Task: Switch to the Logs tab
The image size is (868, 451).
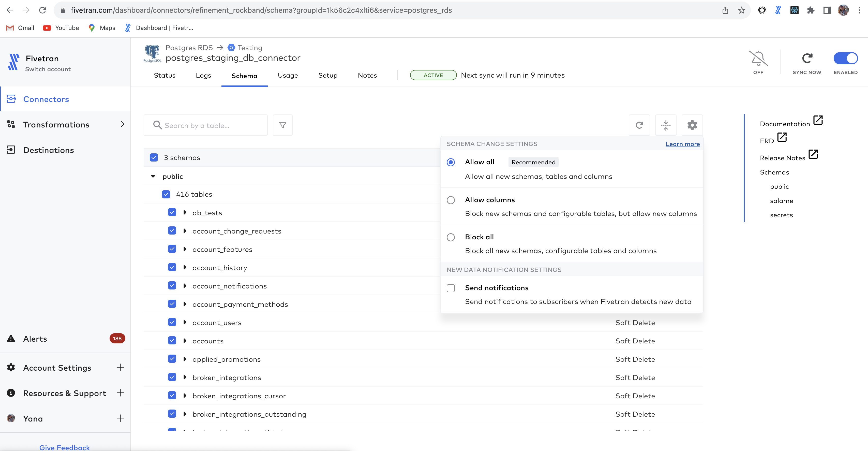Action: 203,75
